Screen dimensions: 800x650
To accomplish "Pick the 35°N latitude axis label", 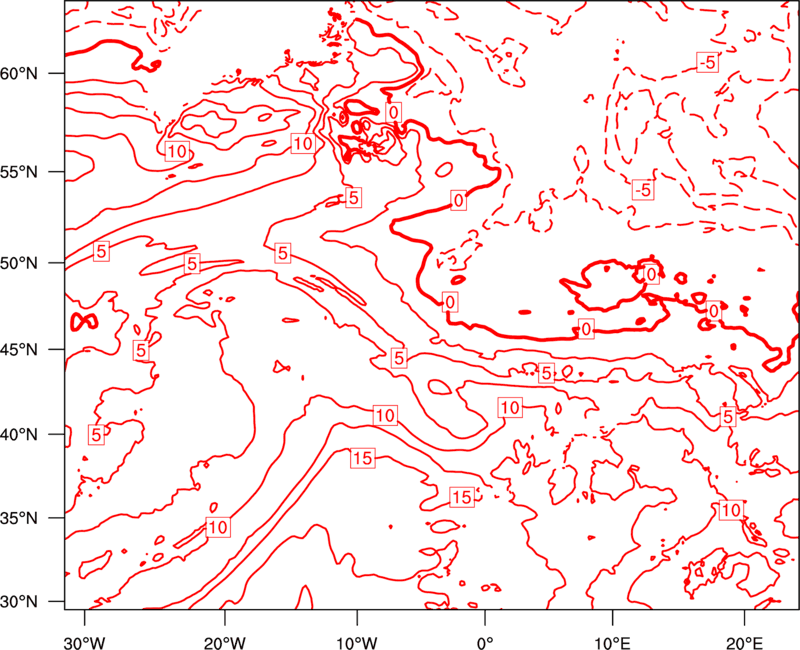I will click(x=19, y=518).
